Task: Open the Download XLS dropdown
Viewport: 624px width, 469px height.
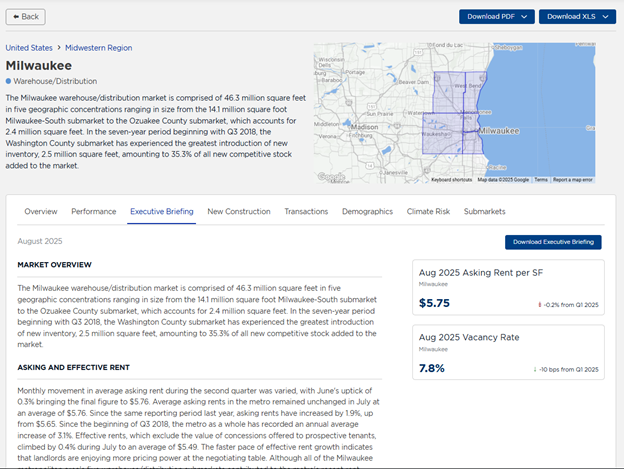Action: point(577,16)
